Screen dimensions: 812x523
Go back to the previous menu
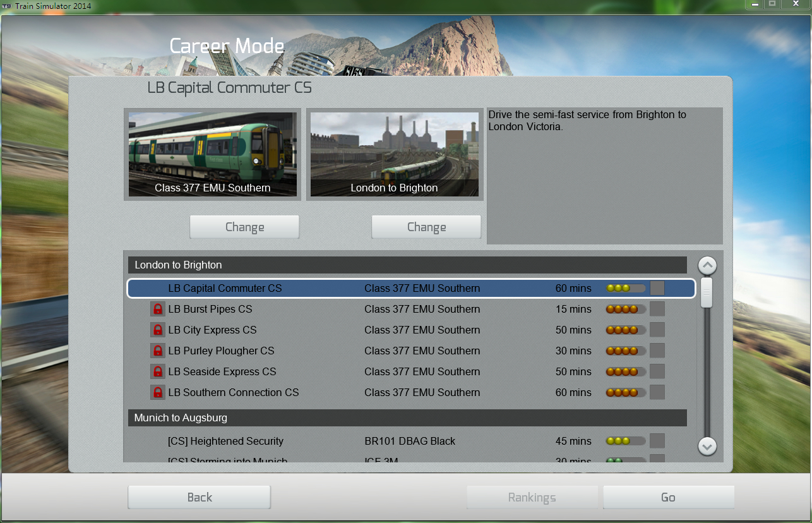pos(200,497)
